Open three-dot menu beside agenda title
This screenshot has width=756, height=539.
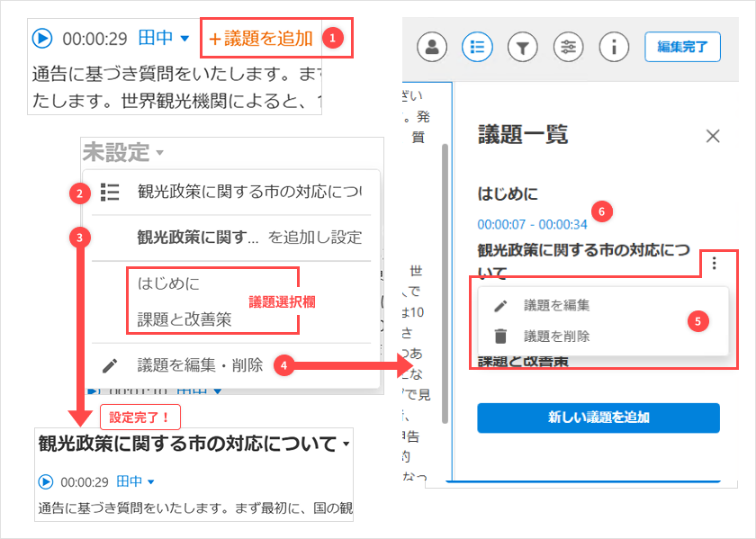(x=714, y=263)
